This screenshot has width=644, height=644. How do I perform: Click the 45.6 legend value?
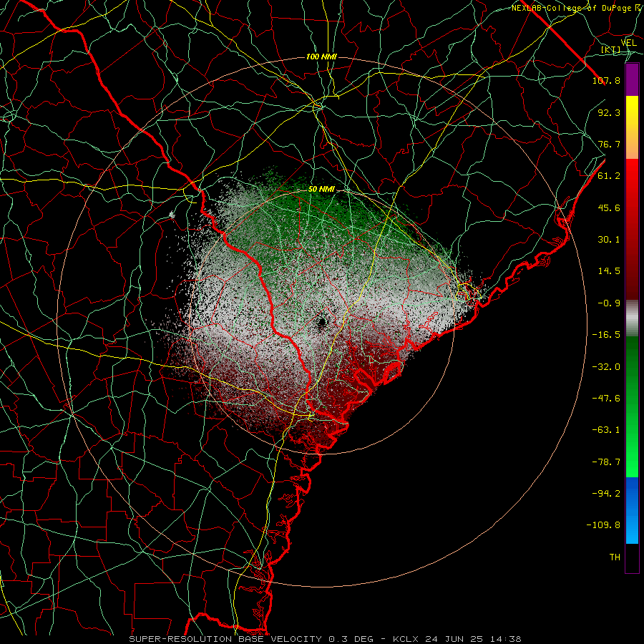[609, 208]
